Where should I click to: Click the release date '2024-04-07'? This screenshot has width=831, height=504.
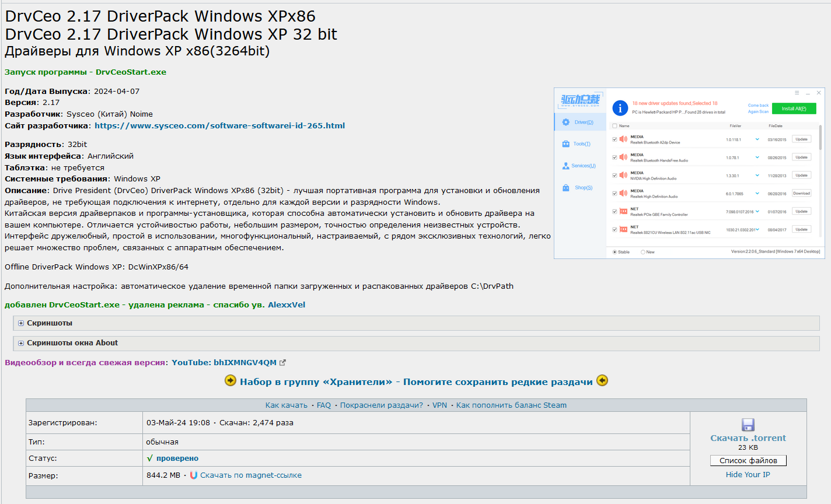117,92
